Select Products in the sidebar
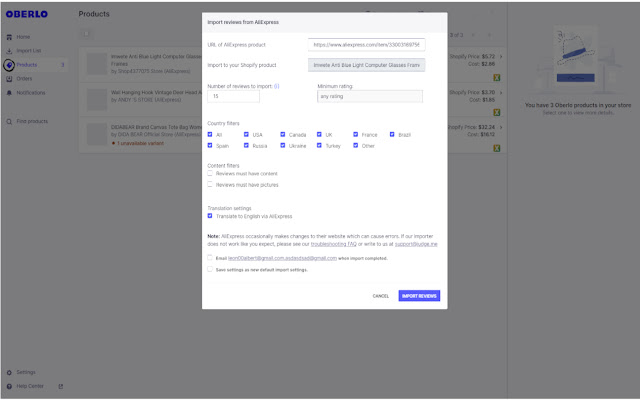 pos(27,65)
